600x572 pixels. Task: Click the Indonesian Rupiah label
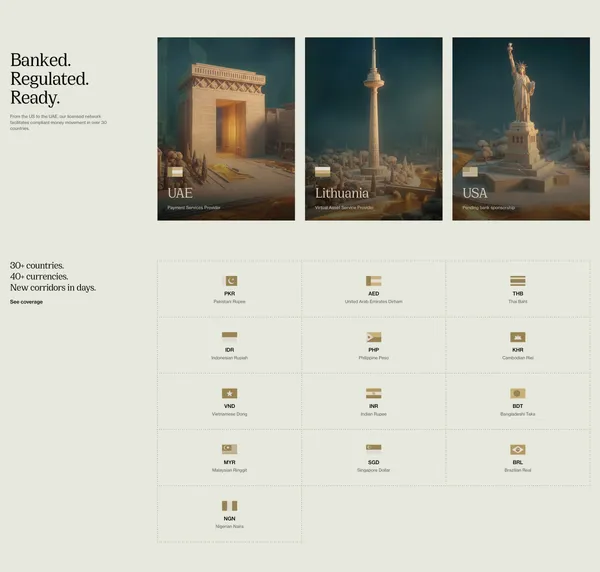[x=230, y=358]
